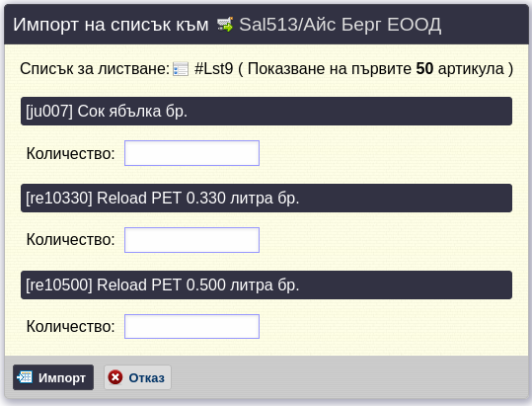The width and height of the screenshot is (532, 406).
Task: Select the [ju007] Сок ябълка header row
Action: click(266, 111)
